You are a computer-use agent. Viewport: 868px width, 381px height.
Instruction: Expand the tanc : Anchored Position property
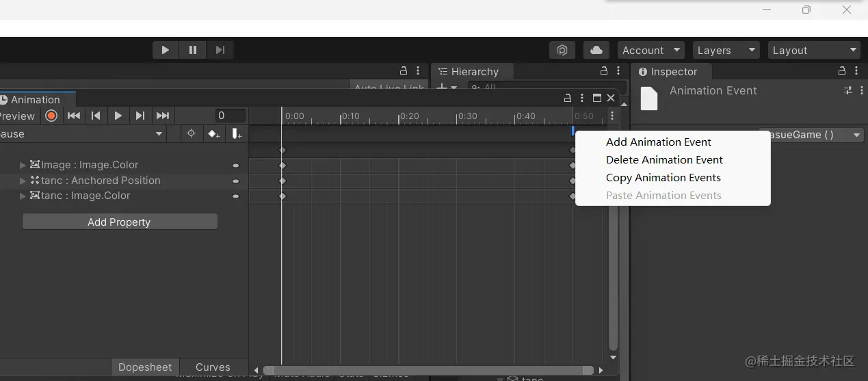(x=23, y=181)
